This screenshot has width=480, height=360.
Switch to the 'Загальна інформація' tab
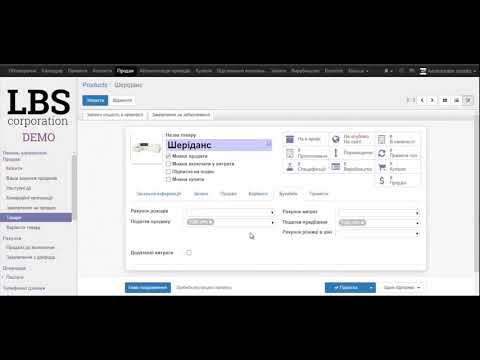[x=159, y=194]
